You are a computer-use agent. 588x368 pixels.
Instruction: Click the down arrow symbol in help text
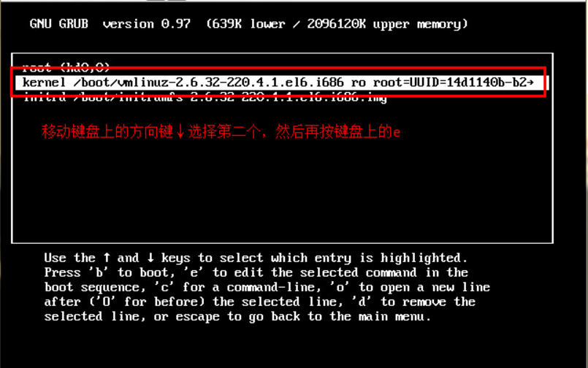point(150,258)
